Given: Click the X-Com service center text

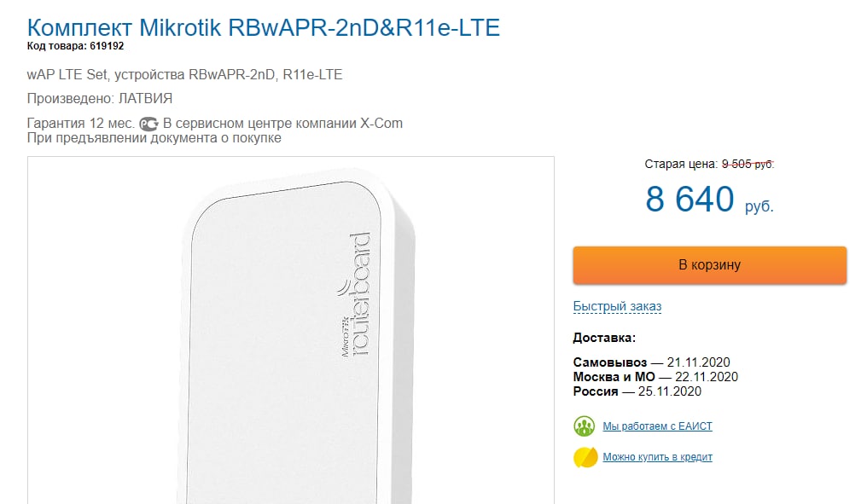Looking at the screenshot, I should click(x=283, y=124).
